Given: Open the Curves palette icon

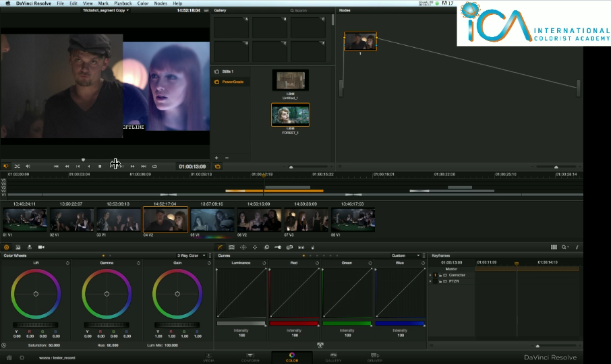Looking at the screenshot, I should [220, 247].
